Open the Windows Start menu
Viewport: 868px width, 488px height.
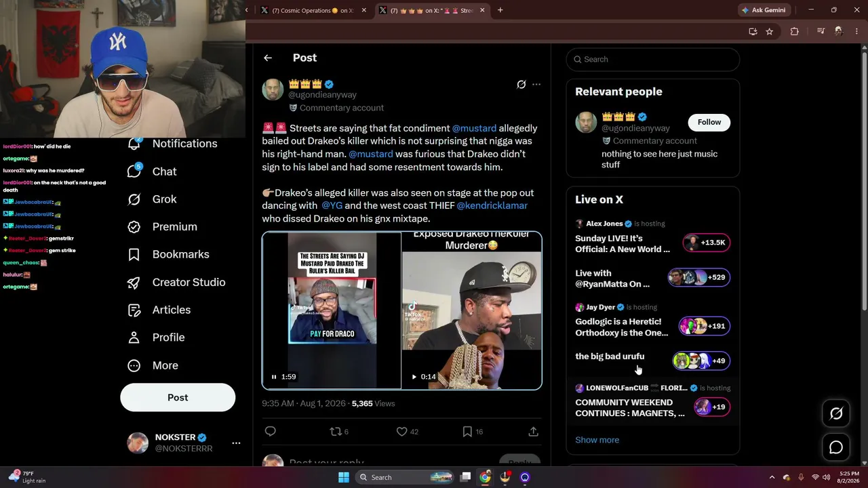(344, 477)
